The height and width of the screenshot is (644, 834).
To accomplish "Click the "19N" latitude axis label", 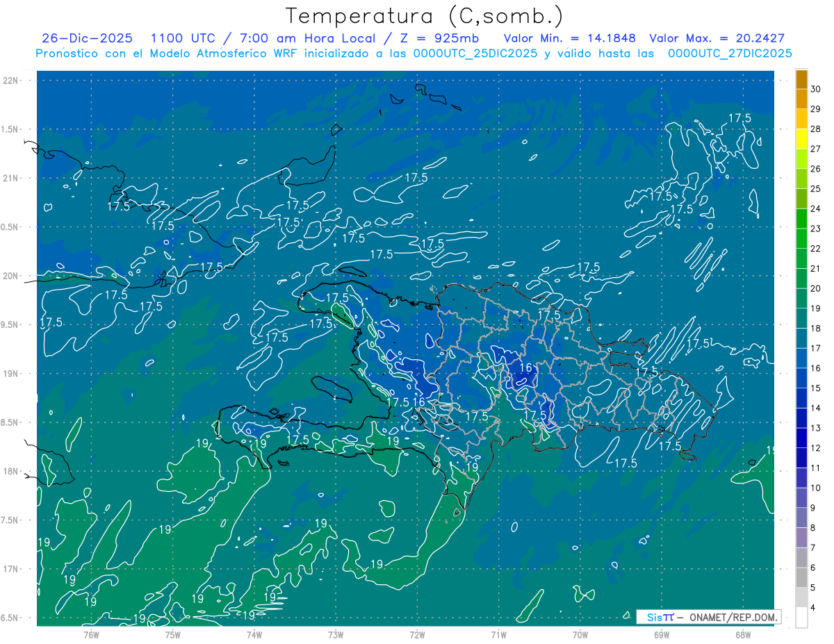I will (12, 374).
